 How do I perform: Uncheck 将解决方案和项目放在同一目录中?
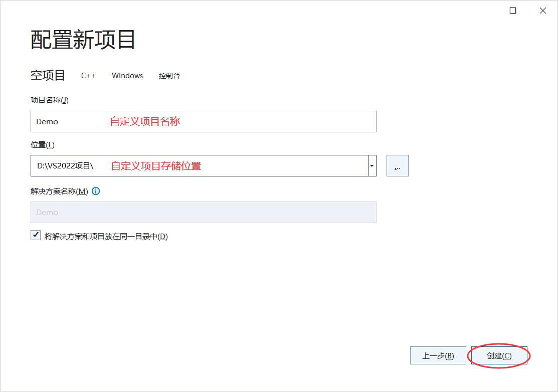tap(35, 235)
